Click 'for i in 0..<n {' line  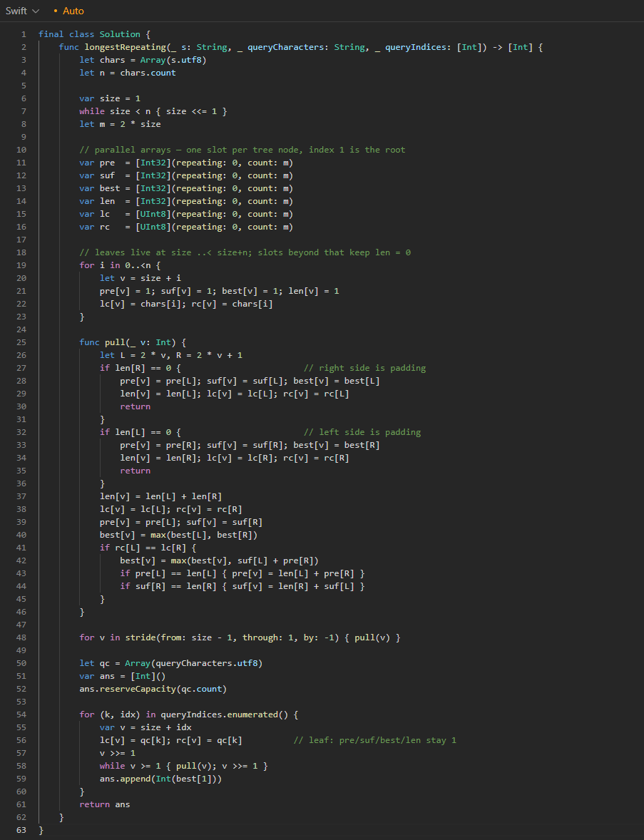[120, 265]
